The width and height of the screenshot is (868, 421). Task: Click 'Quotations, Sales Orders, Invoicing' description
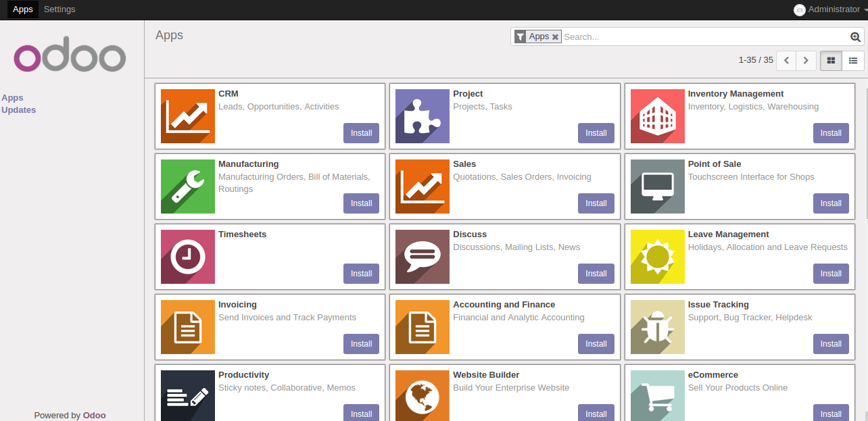click(522, 177)
